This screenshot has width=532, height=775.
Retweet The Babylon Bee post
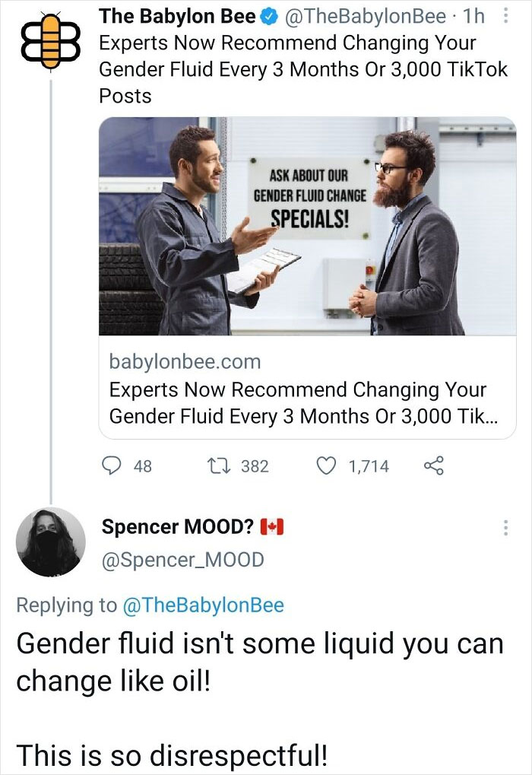coord(220,465)
